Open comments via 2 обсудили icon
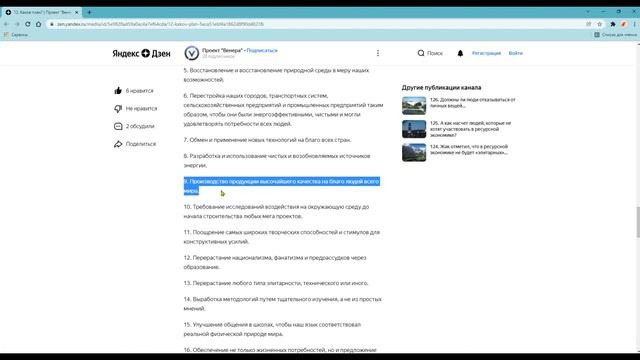 point(118,126)
